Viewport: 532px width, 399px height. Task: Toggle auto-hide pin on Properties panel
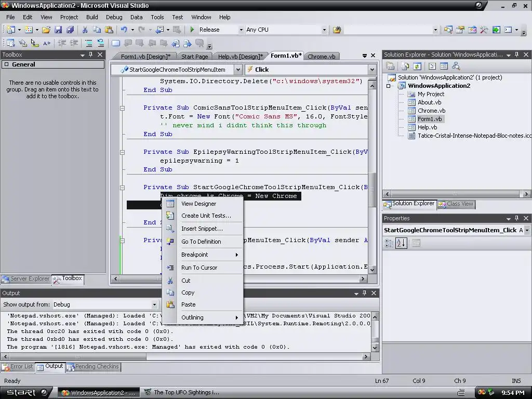[517, 218]
